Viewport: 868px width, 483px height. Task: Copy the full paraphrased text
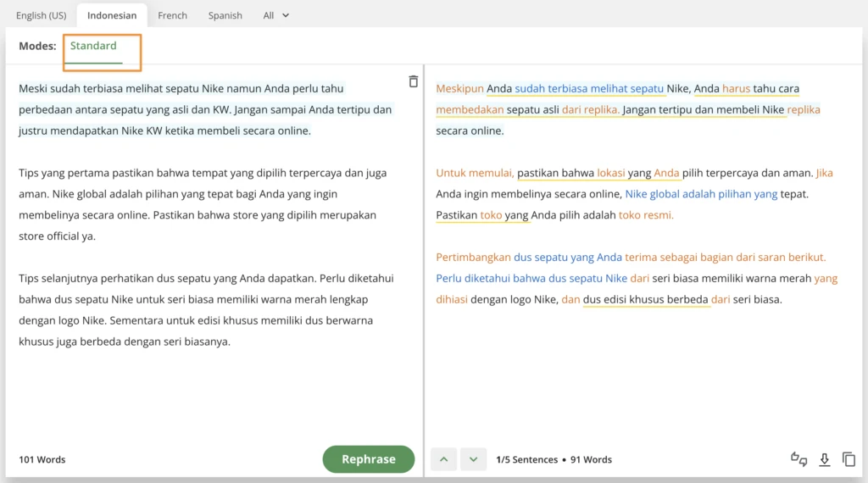849,459
